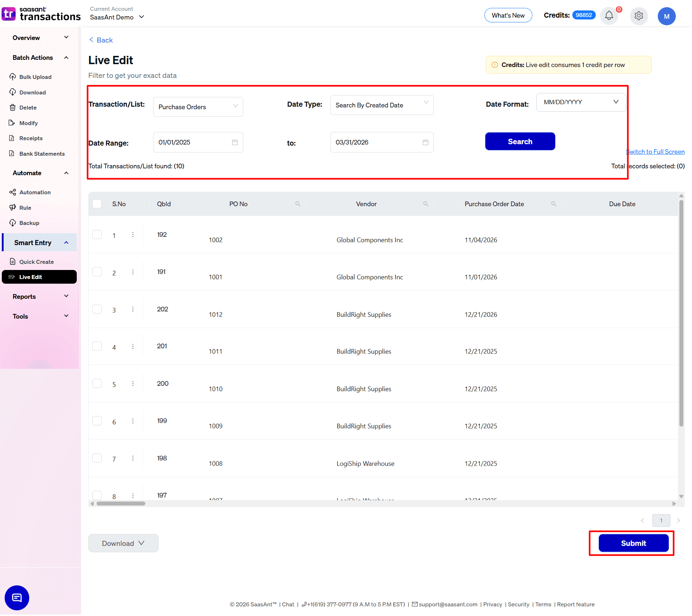Screen dimensions: 692x616
Task: Click the blue Search button
Action: pyautogui.click(x=520, y=141)
